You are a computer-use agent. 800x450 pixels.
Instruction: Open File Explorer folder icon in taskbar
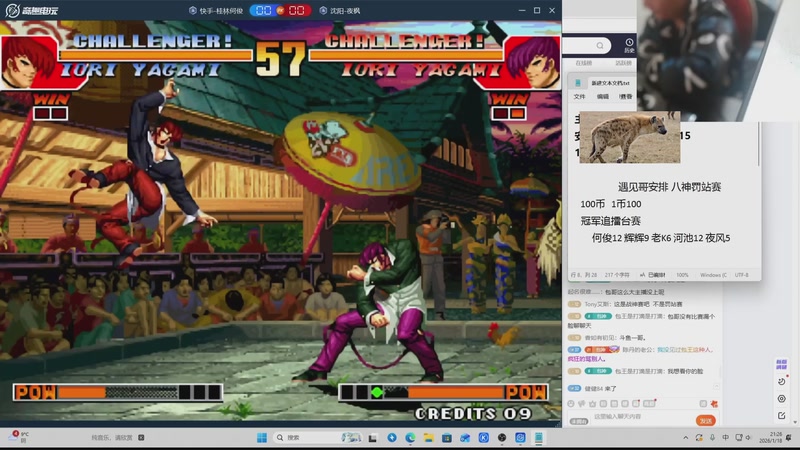click(429, 438)
